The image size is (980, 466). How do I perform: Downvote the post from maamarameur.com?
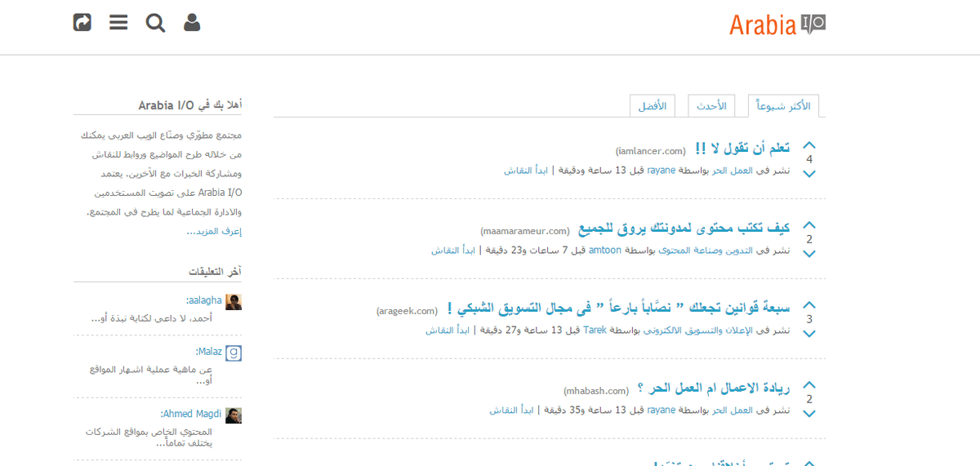809,254
